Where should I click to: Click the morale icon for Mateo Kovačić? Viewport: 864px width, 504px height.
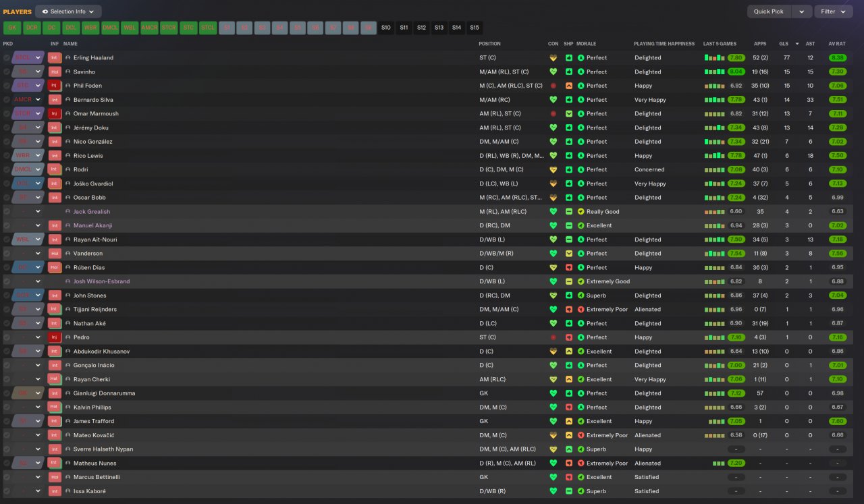(580, 435)
